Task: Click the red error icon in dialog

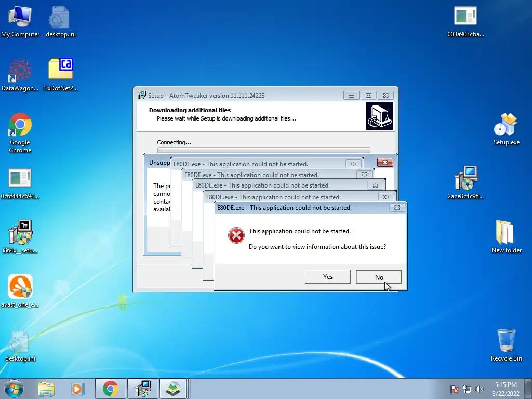Action: coord(236,235)
